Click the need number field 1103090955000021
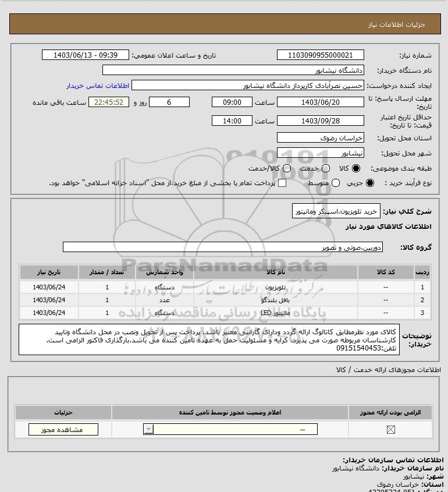Screen dimensions: 448x492 (x=321, y=55)
